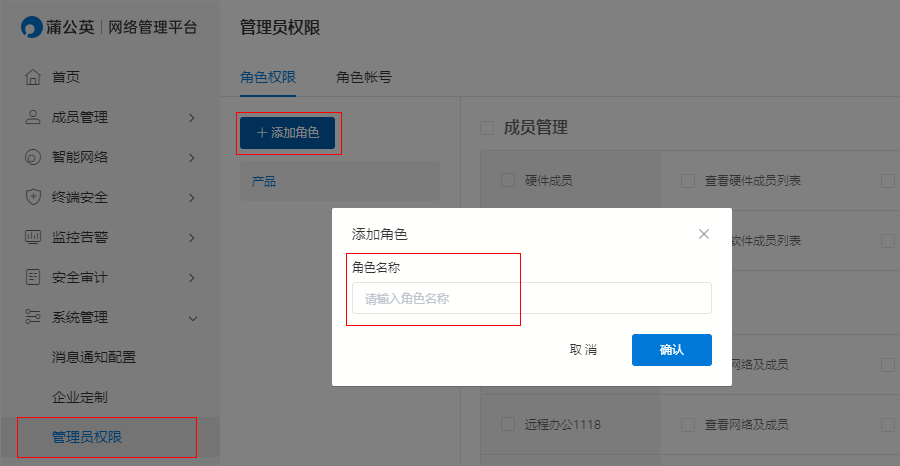Screen dimensions: 900x466
Task: Tick the 硬件成员 checkbox
Action: coord(507,181)
